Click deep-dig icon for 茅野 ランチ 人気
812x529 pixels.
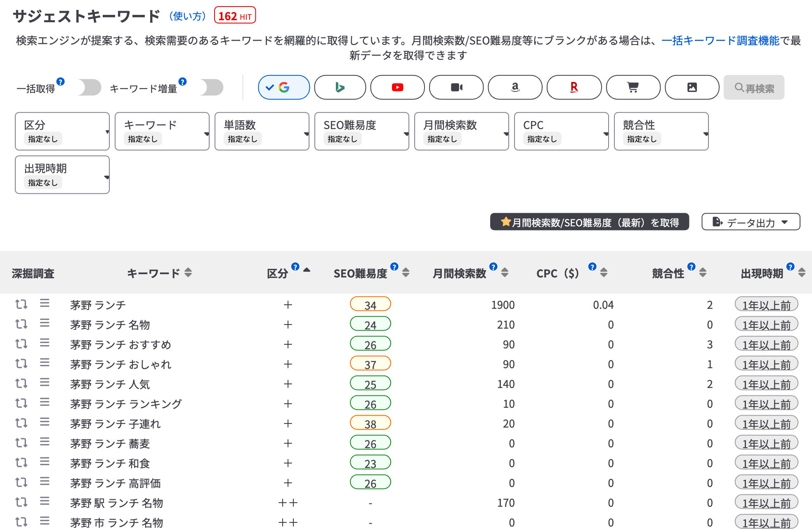pyautogui.click(x=21, y=383)
